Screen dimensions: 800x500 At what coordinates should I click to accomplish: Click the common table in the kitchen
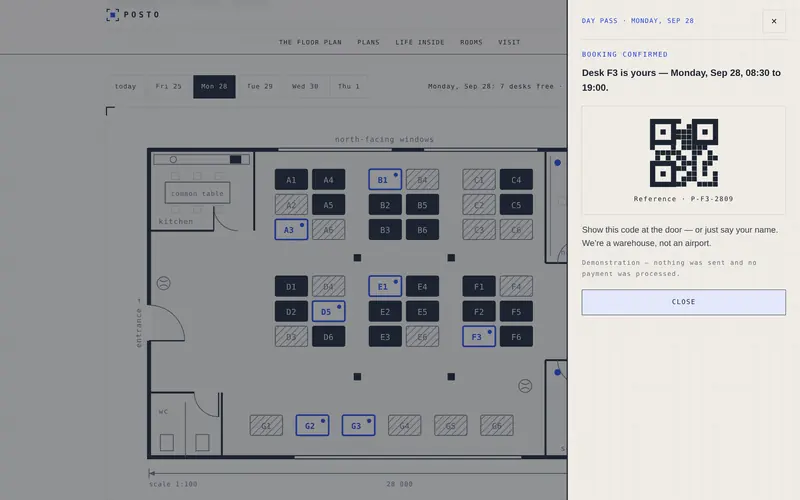[x=197, y=193]
